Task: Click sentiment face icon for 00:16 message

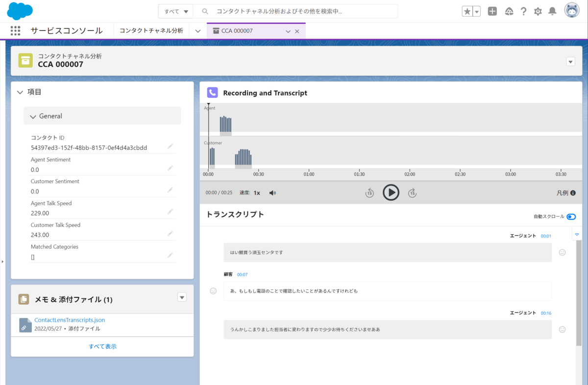Action: point(562,330)
